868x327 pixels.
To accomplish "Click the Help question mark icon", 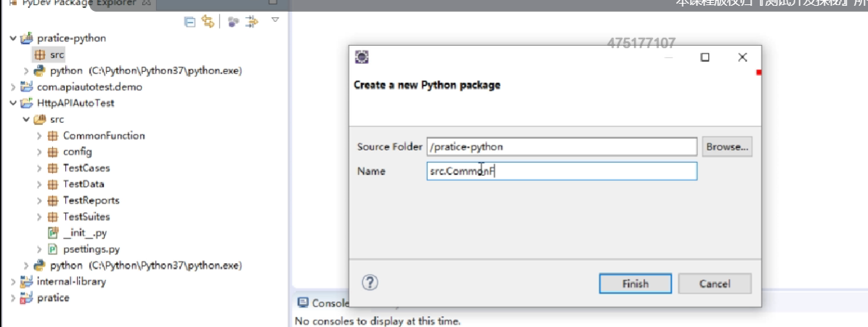I will pyautogui.click(x=370, y=283).
